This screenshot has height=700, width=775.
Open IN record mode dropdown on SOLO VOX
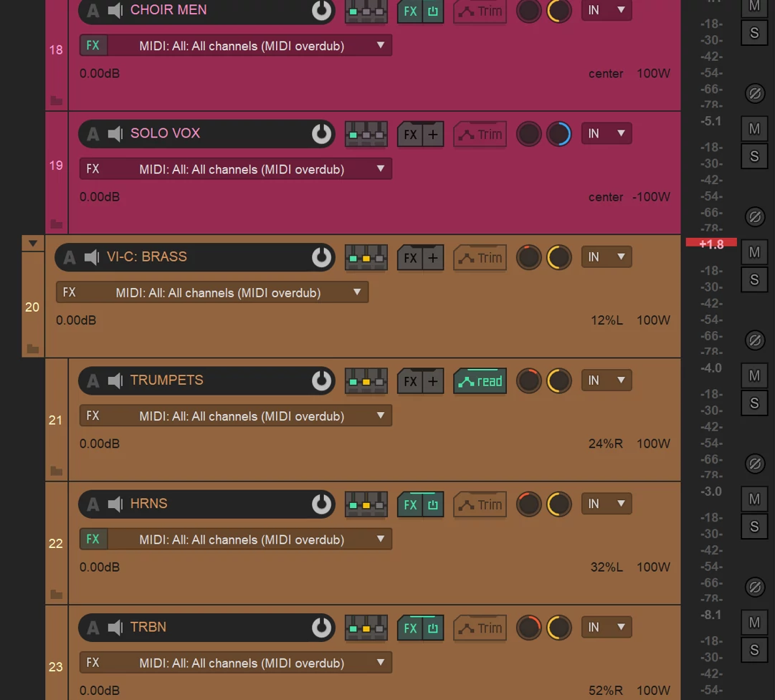tap(607, 133)
